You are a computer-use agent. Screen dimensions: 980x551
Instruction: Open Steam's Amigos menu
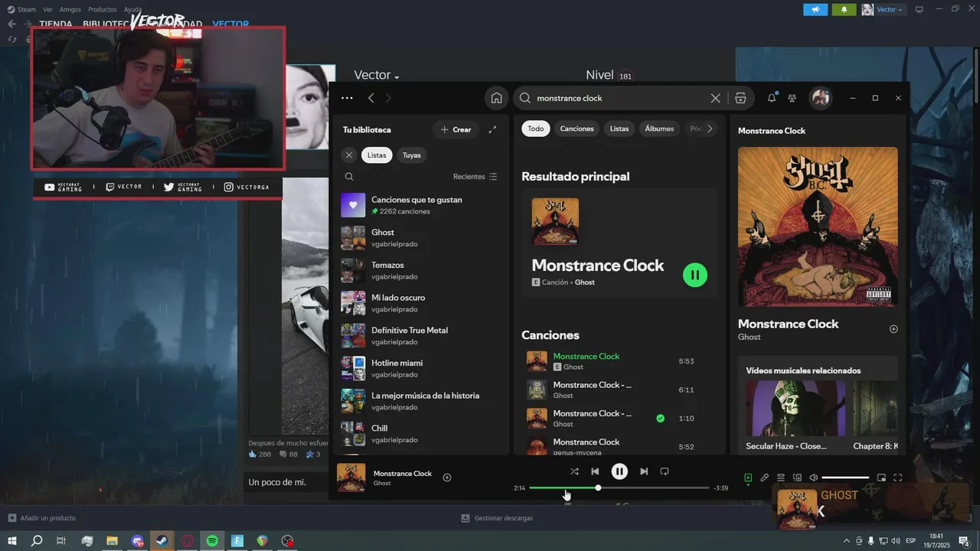[x=70, y=9]
